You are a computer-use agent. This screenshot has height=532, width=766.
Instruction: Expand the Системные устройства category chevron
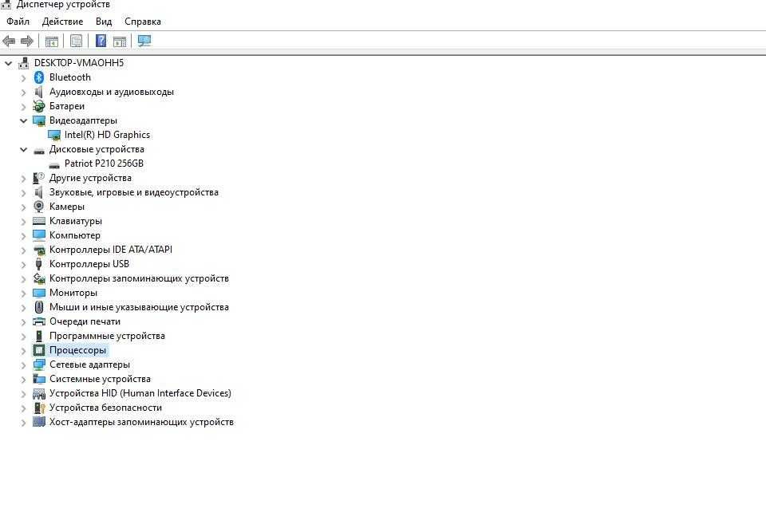click(23, 380)
